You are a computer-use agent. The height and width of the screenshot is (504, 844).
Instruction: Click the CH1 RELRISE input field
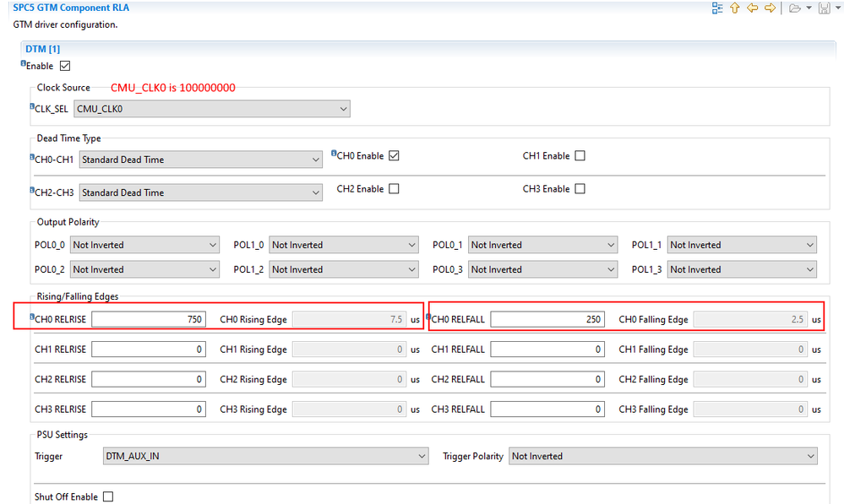[x=149, y=350]
